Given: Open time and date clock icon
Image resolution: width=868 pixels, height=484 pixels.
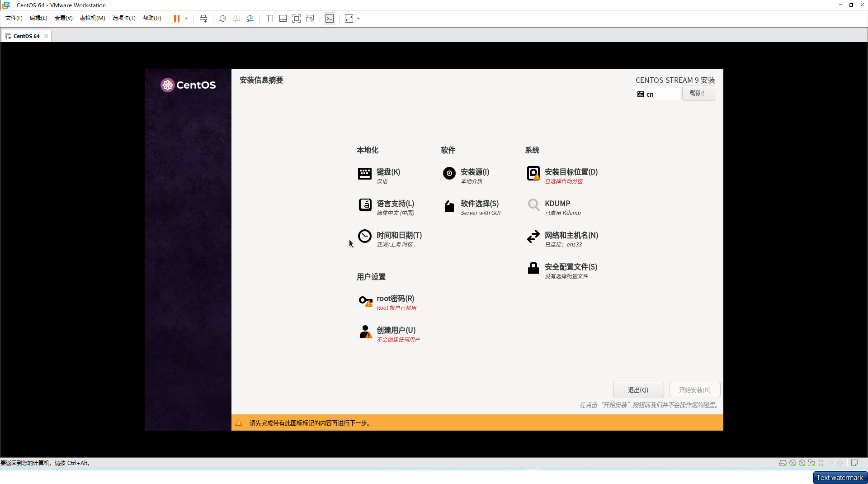Looking at the screenshot, I should click(365, 236).
